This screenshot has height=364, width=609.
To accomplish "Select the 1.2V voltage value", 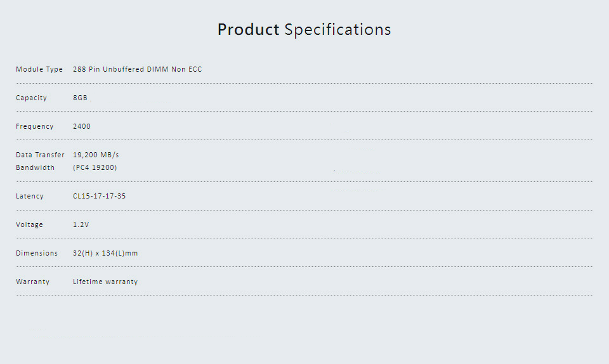I will [81, 224].
